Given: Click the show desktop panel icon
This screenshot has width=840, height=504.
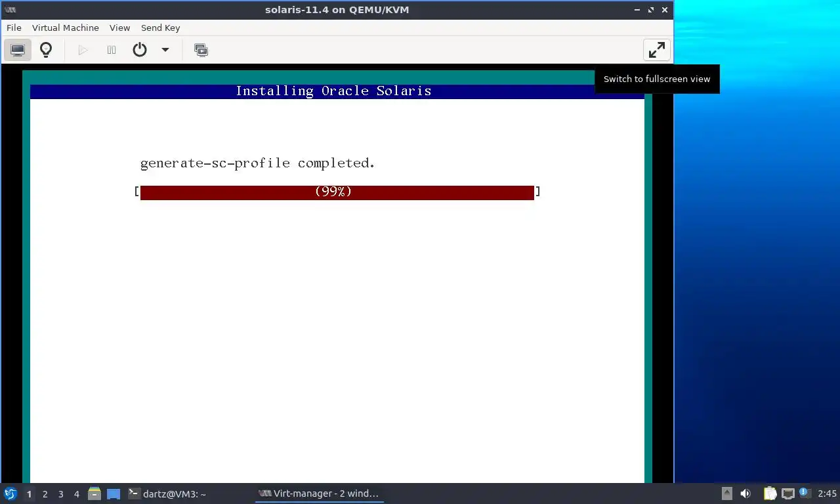Looking at the screenshot, I should (114, 493).
